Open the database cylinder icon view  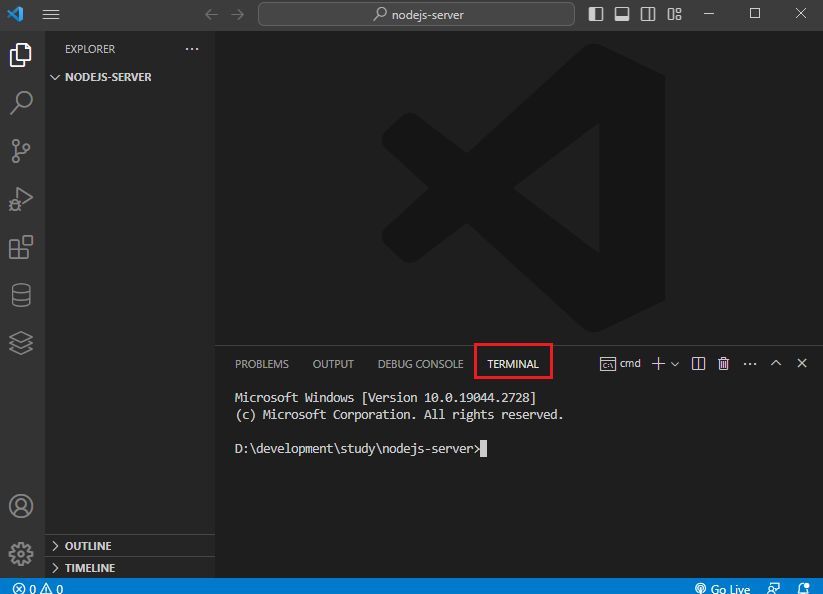pyautogui.click(x=21, y=295)
